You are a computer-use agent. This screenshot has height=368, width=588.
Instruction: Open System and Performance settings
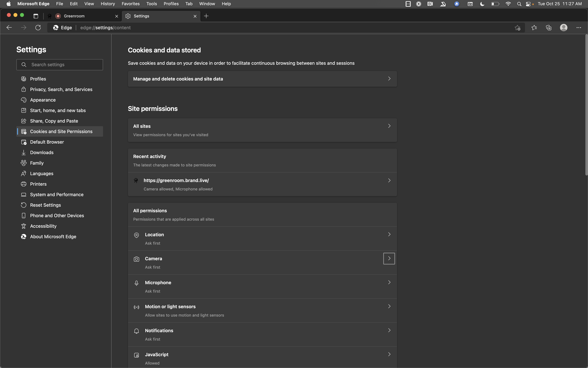[60, 195]
